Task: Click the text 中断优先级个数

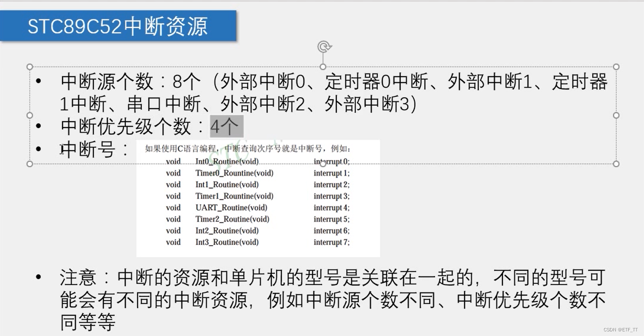Action: pyautogui.click(x=126, y=126)
